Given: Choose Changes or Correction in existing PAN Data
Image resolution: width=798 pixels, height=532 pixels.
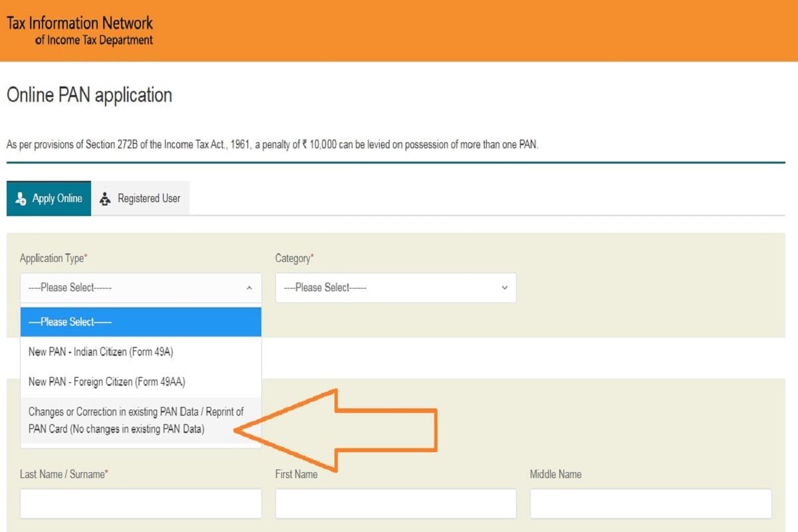Looking at the screenshot, I should click(141, 420).
